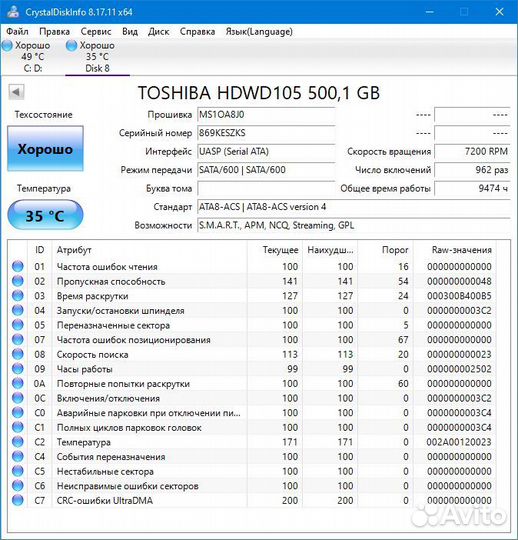518x540 pixels.
Task: Click the Хорошо health status button
Action: [45, 148]
